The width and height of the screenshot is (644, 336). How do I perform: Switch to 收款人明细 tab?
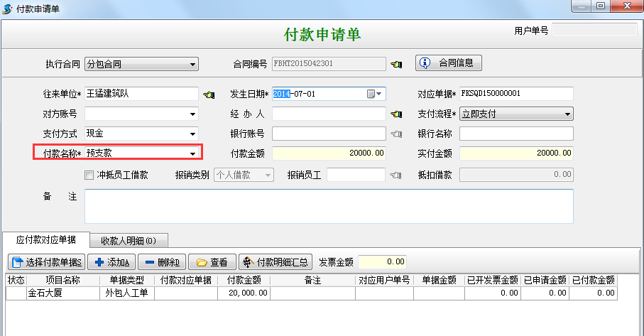129,239
